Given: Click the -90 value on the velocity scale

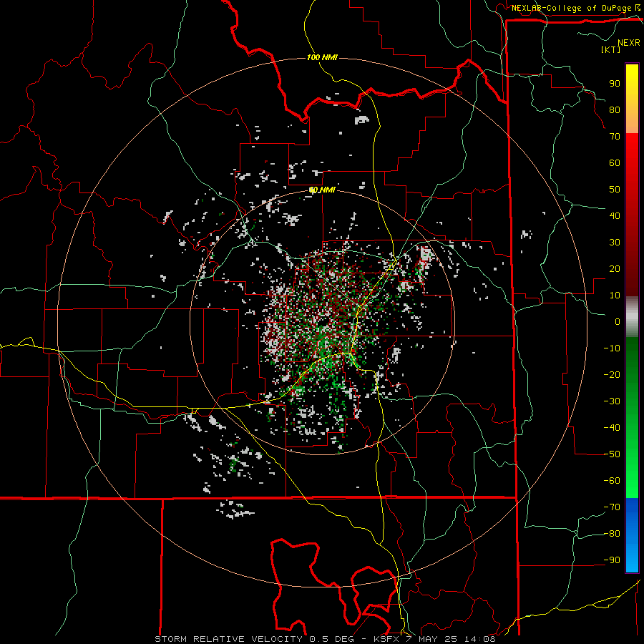Looking at the screenshot, I should coord(612,560).
